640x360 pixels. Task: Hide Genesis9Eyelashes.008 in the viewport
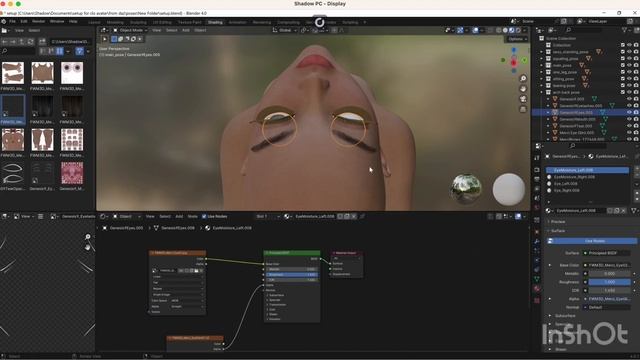pyautogui.click(x=629, y=106)
